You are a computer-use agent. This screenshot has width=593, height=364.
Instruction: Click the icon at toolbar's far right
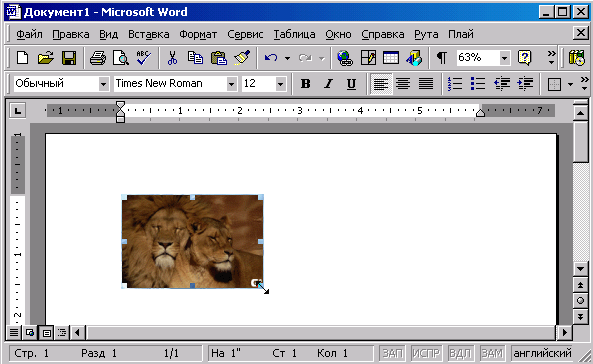tap(576, 58)
